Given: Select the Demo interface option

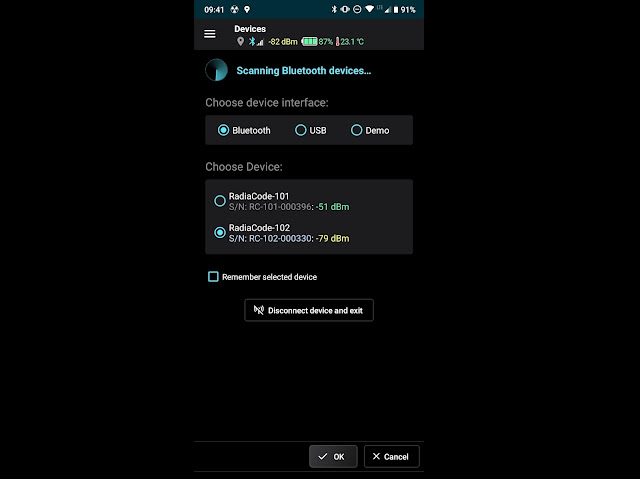Looking at the screenshot, I should tap(370, 130).
